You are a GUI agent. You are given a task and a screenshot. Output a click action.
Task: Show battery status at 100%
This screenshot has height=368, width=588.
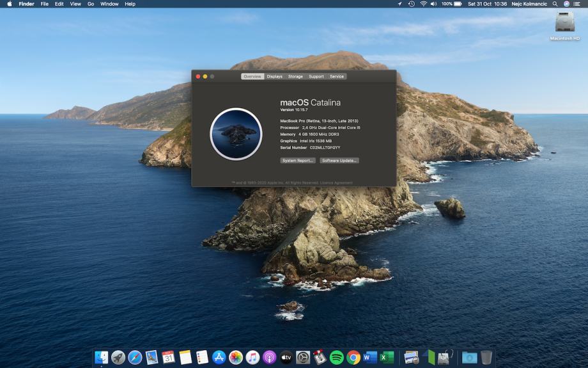coord(451,4)
